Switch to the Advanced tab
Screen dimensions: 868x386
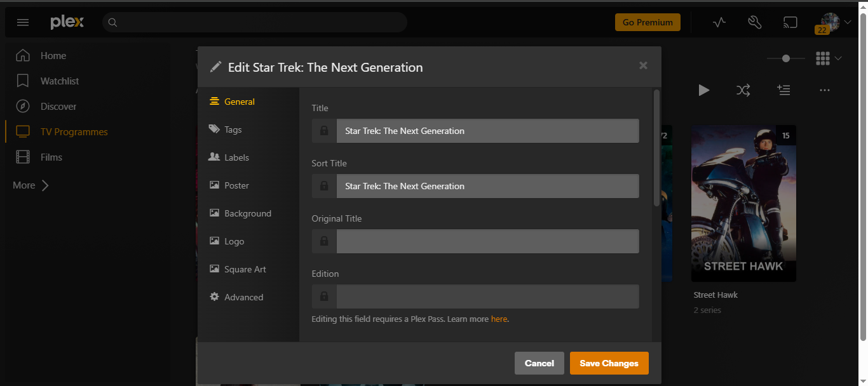pos(236,297)
